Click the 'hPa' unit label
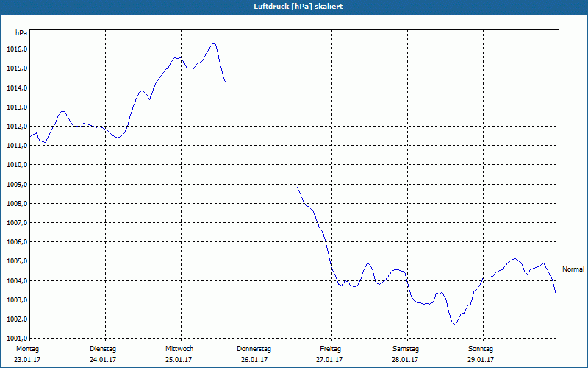Screen dimensions: 588x368 point(21,33)
